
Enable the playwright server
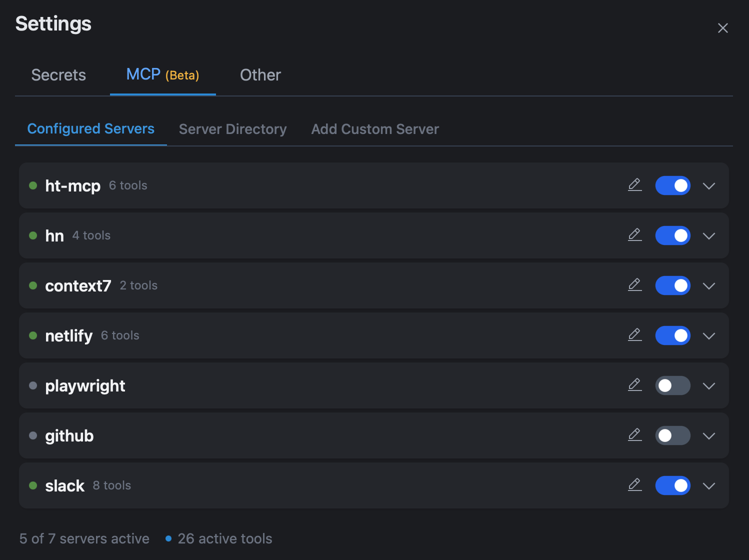[673, 385]
